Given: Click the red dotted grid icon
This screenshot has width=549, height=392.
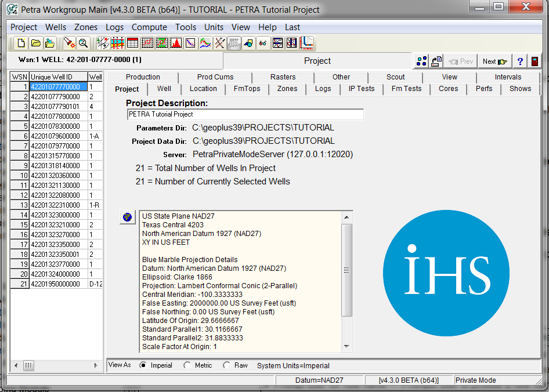Looking at the screenshot, I should click(x=147, y=43).
